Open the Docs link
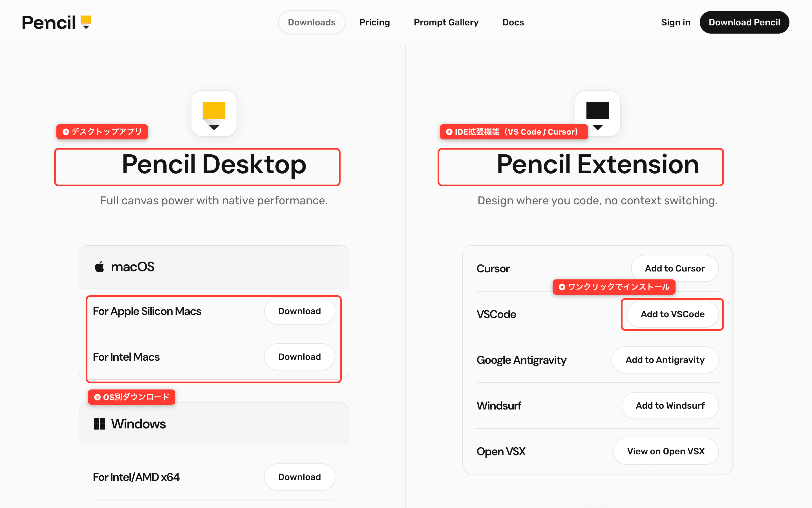 tap(513, 22)
